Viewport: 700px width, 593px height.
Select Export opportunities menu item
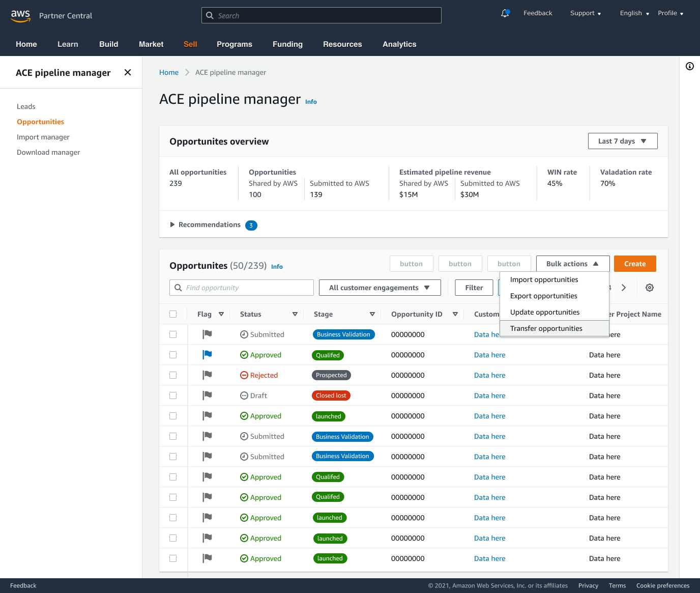coord(555,296)
